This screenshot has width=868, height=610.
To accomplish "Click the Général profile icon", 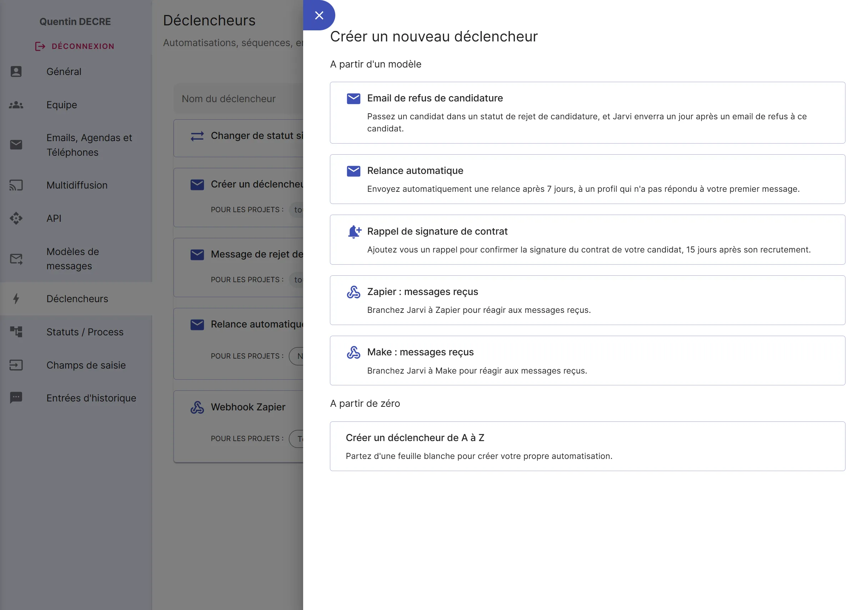I will [16, 71].
